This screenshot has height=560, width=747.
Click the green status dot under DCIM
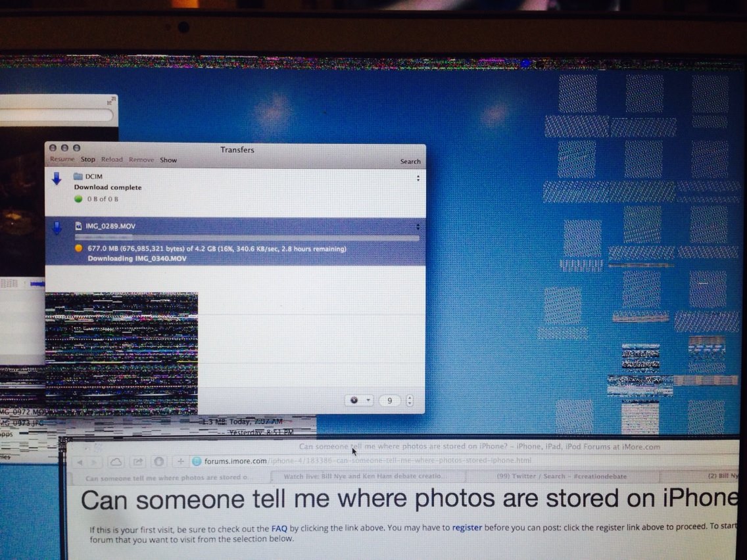(79, 199)
